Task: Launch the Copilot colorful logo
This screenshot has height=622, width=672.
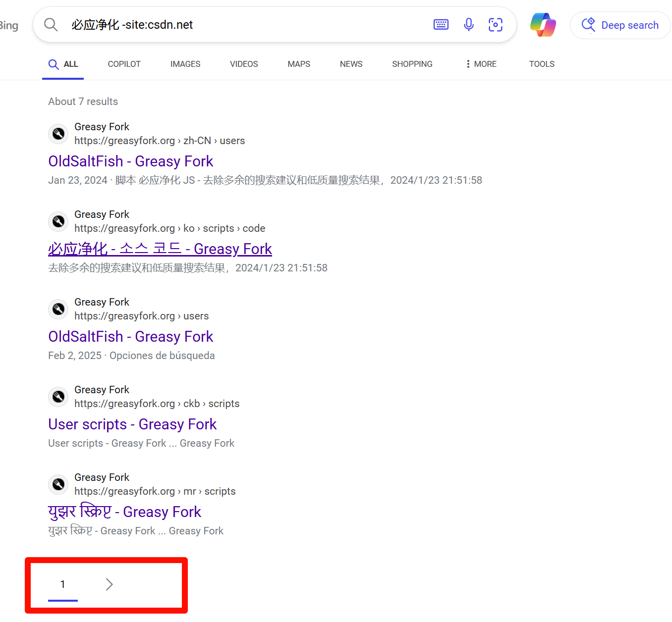Action: 543,25
